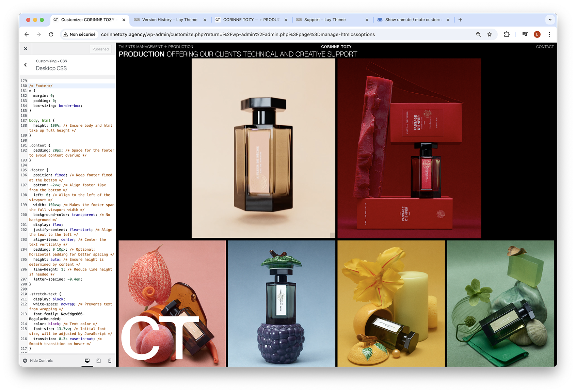Open the browser extensions menu
The height and width of the screenshot is (392, 576).
coord(507,34)
